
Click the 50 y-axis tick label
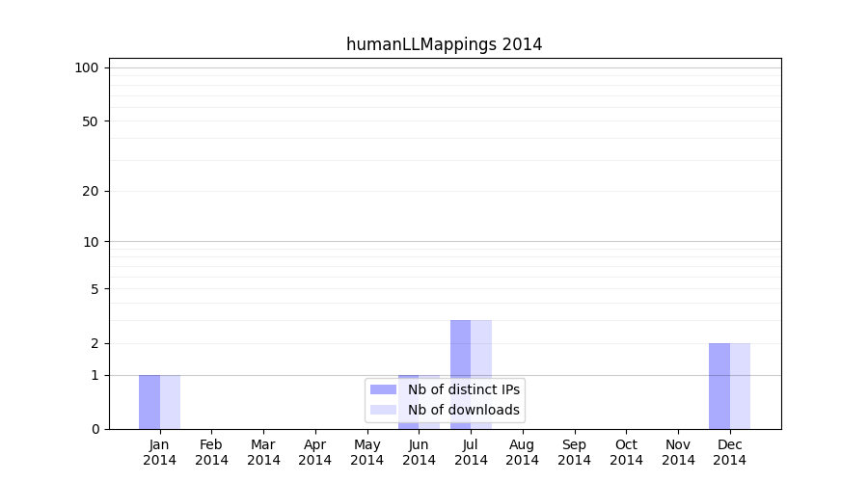point(91,121)
